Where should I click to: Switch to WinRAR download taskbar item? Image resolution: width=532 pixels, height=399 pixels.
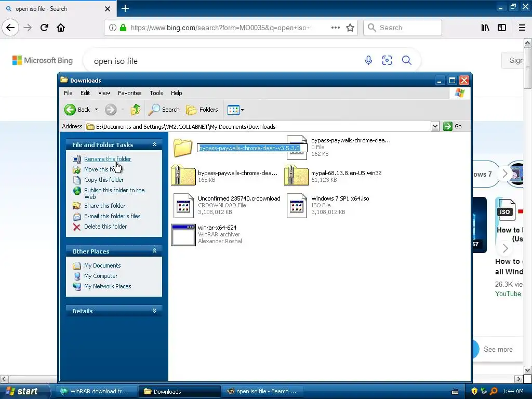97,391
